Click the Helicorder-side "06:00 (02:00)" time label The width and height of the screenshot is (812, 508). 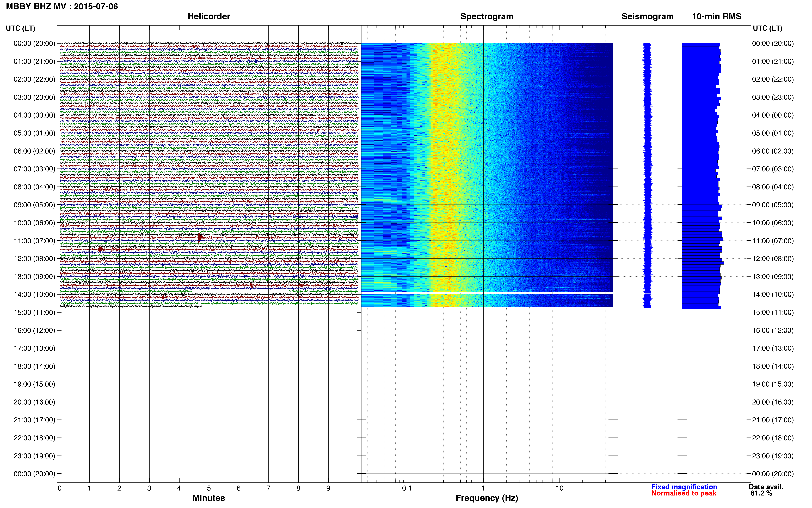pos(34,151)
